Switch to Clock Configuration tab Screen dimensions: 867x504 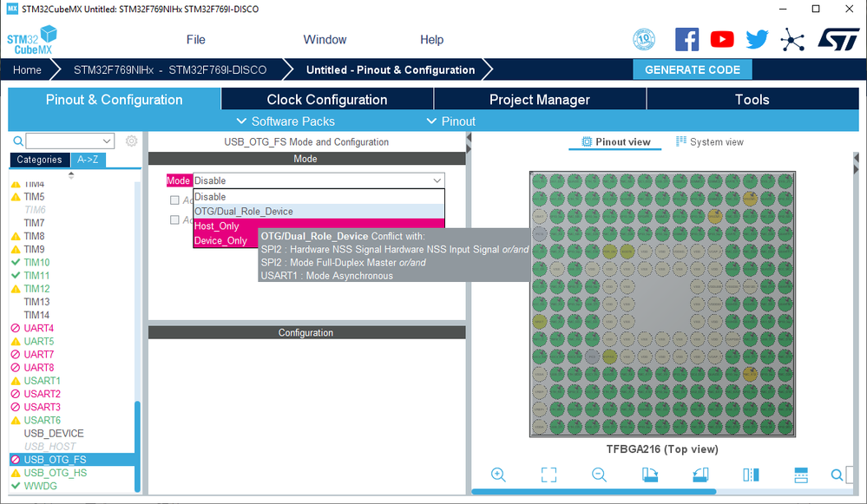pyautogui.click(x=327, y=100)
